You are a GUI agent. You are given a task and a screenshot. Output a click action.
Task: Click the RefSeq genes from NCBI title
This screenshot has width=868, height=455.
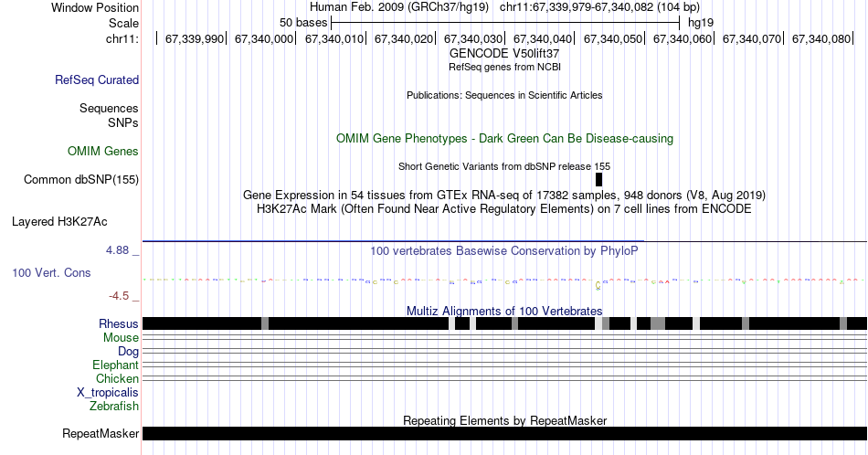coord(504,67)
